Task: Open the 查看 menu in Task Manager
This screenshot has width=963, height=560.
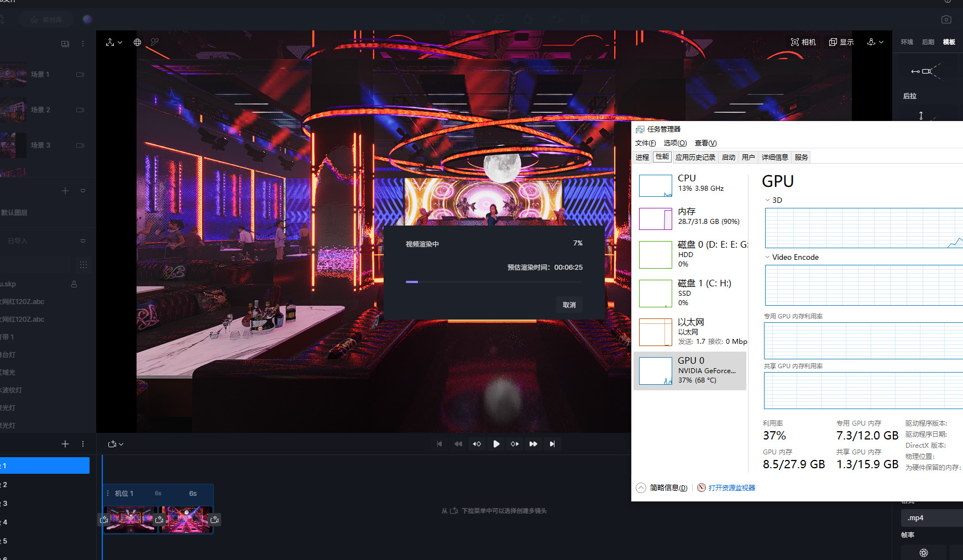Action: click(x=705, y=143)
